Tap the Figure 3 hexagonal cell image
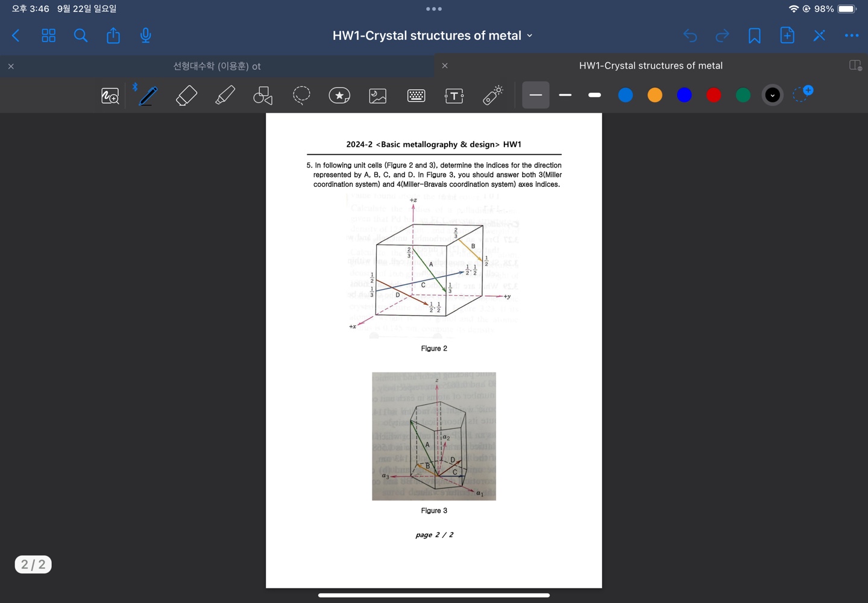 pos(434,436)
